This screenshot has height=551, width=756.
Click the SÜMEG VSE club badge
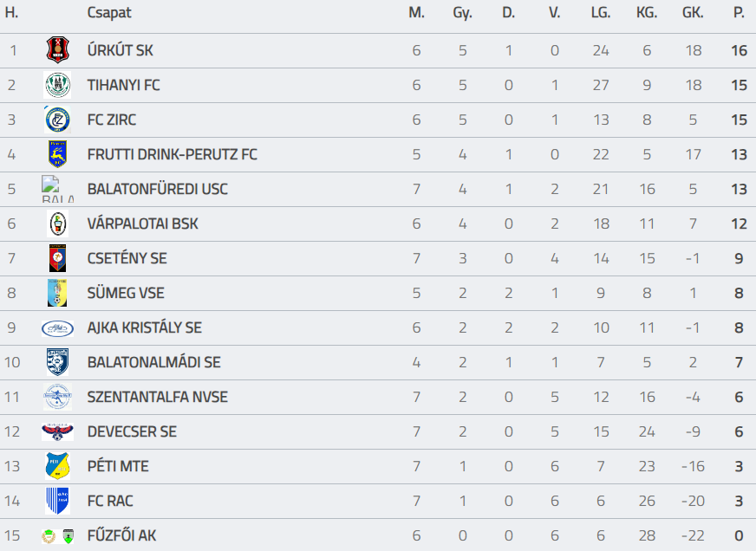click(57, 293)
